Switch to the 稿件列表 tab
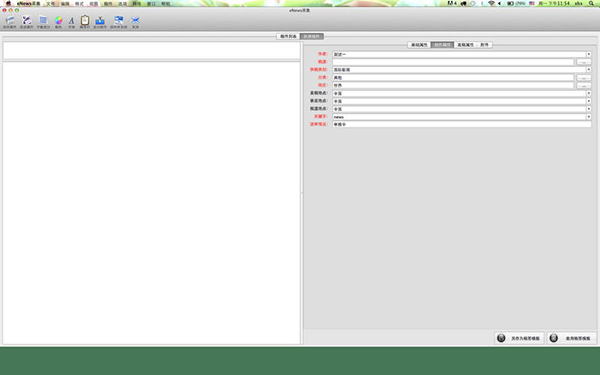 pos(288,36)
